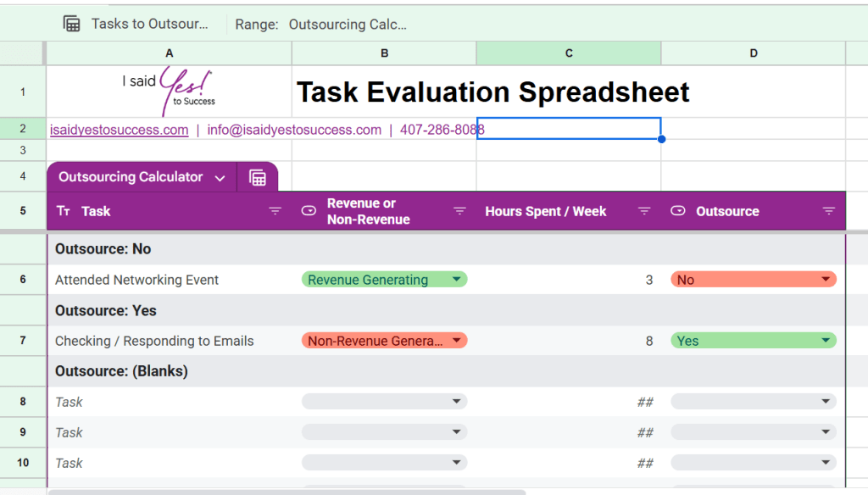This screenshot has height=495, width=868.
Task: Open the red No outsource dropdown
Action: coord(753,280)
